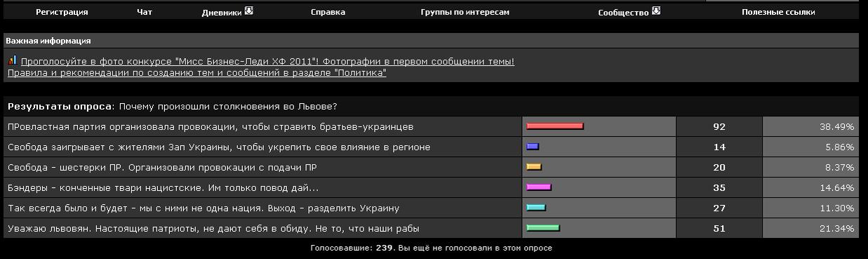Select option Уважаю львовян
Screen dimensions: 868x259
point(214,229)
